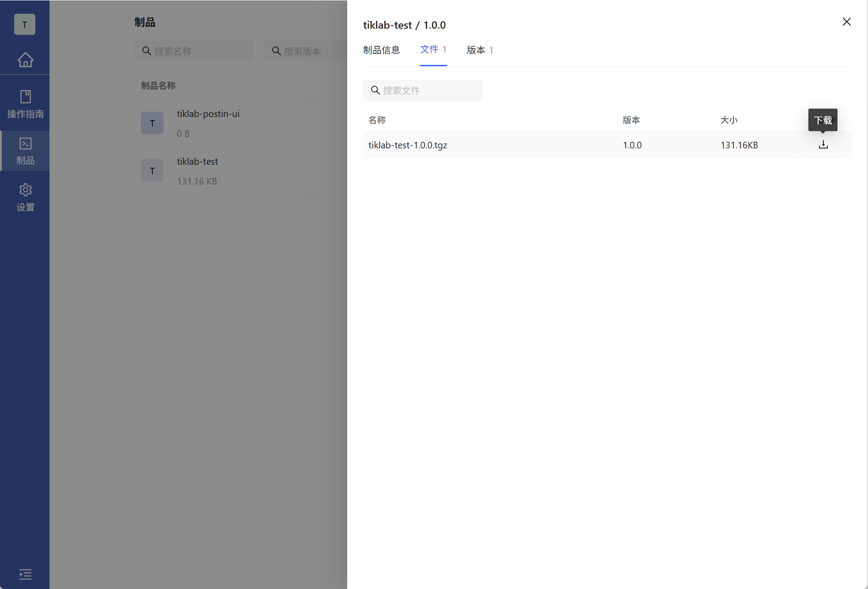The image size is (868, 589).
Task: Open tiklab-postin-ui artifact entry
Action: pyautogui.click(x=208, y=114)
